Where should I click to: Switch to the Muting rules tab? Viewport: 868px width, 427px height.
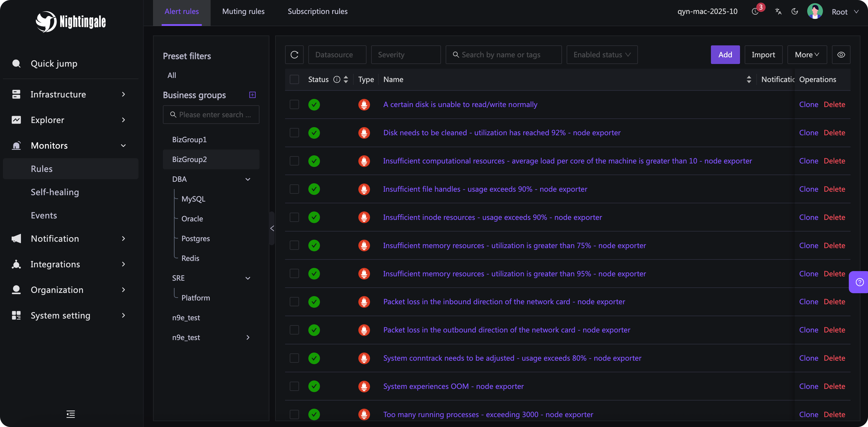pyautogui.click(x=243, y=11)
